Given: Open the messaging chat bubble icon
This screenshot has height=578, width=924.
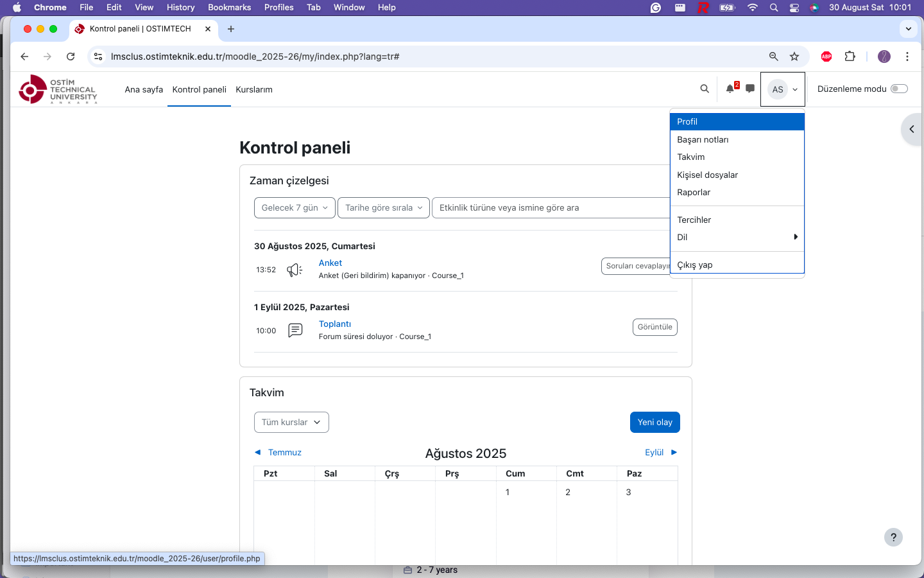Looking at the screenshot, I should [x=750, y=89].
